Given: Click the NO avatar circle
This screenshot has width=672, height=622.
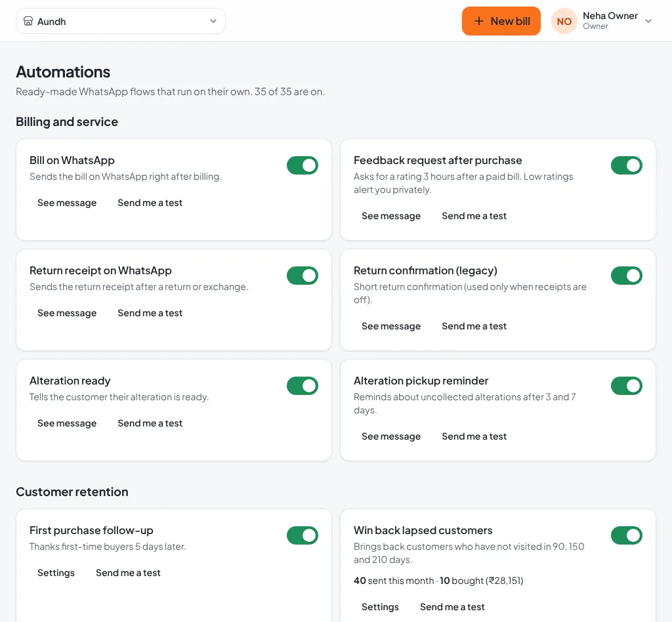Looking at the screenshot, I should pos(564,21).
